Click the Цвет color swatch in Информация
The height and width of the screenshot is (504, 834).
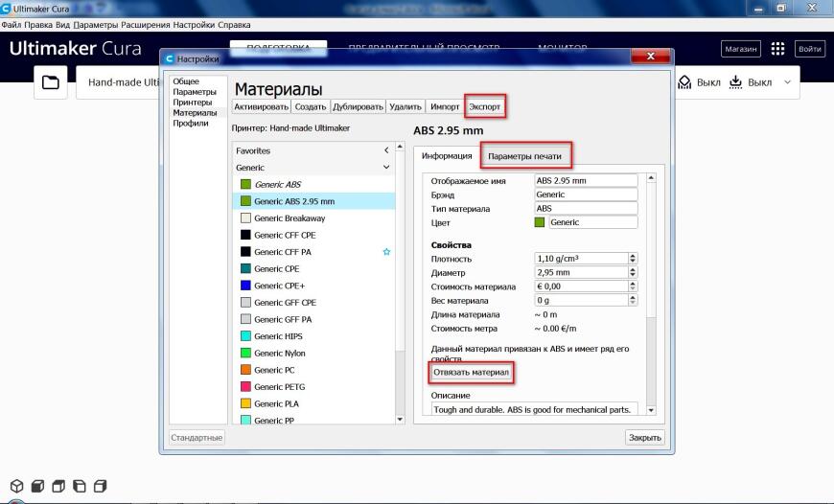pos(540,222)
